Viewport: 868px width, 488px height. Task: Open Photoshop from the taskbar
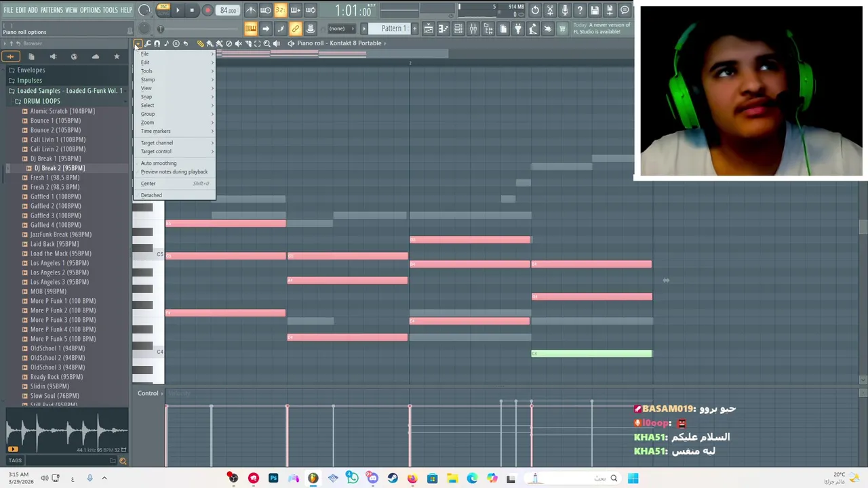click(x=273, y=479)
